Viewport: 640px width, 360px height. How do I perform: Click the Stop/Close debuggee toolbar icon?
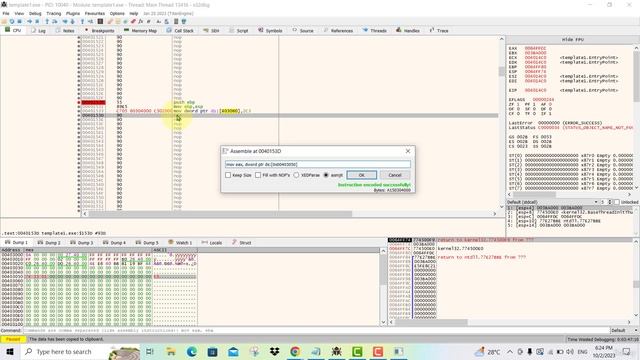[19, 21]
